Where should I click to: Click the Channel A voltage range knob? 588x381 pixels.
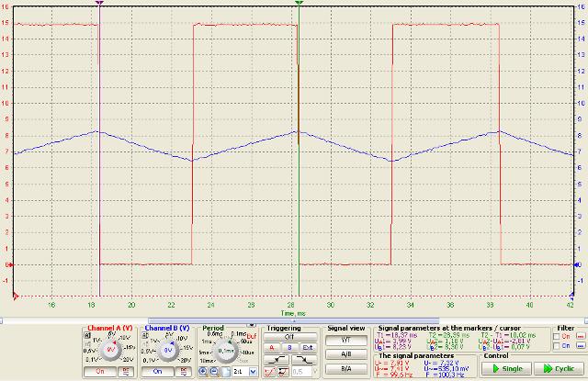110,350
